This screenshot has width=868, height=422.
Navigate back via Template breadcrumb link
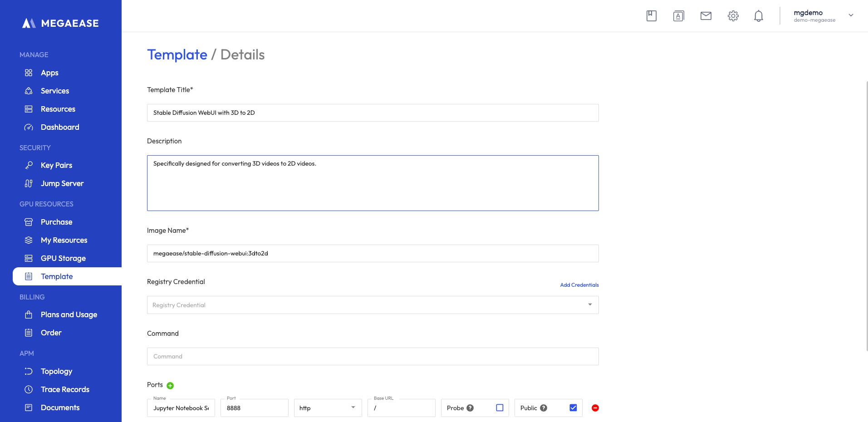click(177, 54)
